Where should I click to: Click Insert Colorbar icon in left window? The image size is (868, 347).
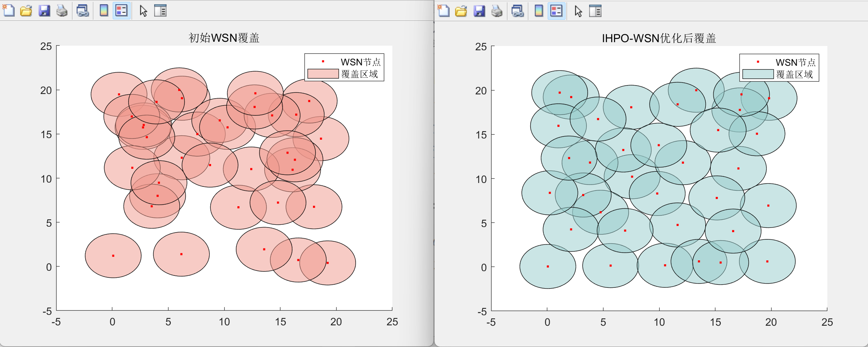tap(103, 10)
